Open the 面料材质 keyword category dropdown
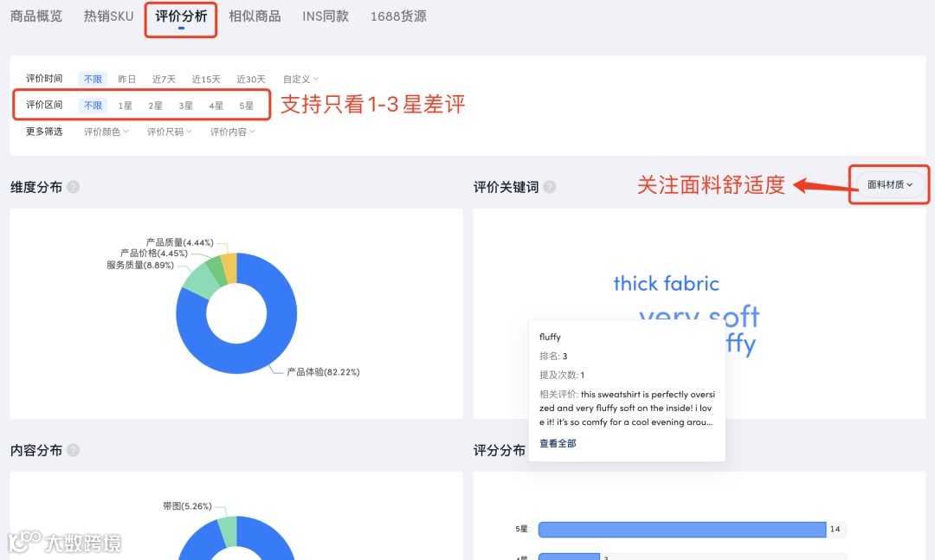 tap(890, 185)
